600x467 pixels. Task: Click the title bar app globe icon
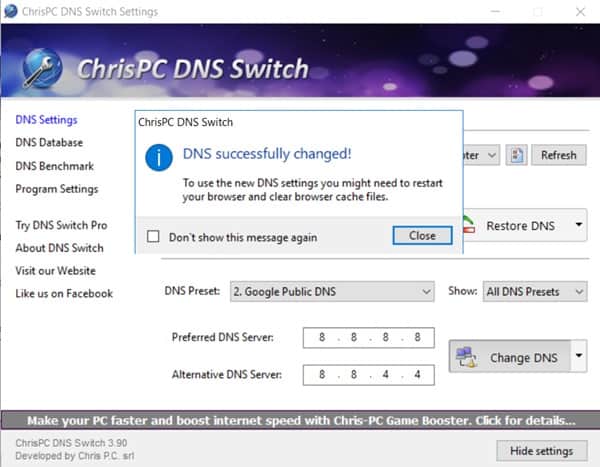(11, 11)
